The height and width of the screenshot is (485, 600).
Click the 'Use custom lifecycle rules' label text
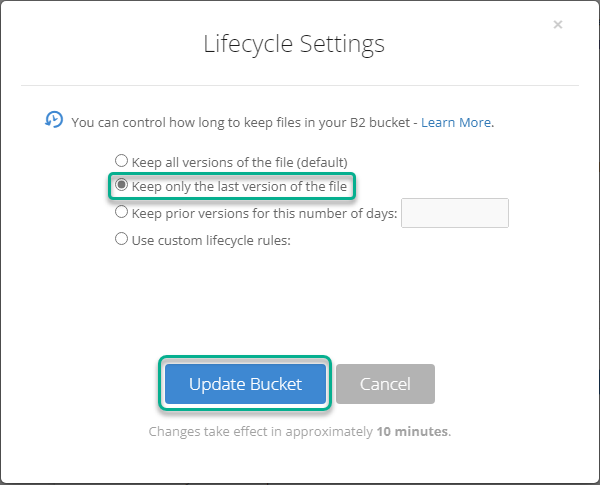tap(211, 240)
